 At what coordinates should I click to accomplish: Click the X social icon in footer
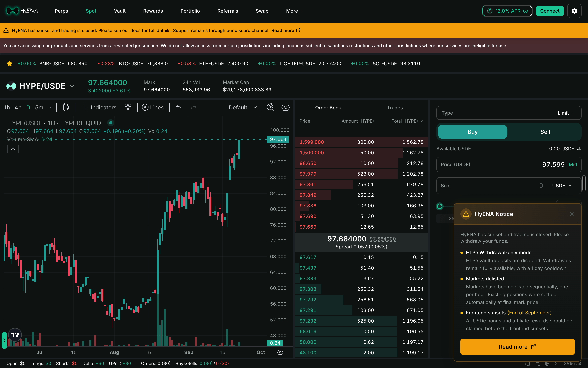[x=538, y=364]
